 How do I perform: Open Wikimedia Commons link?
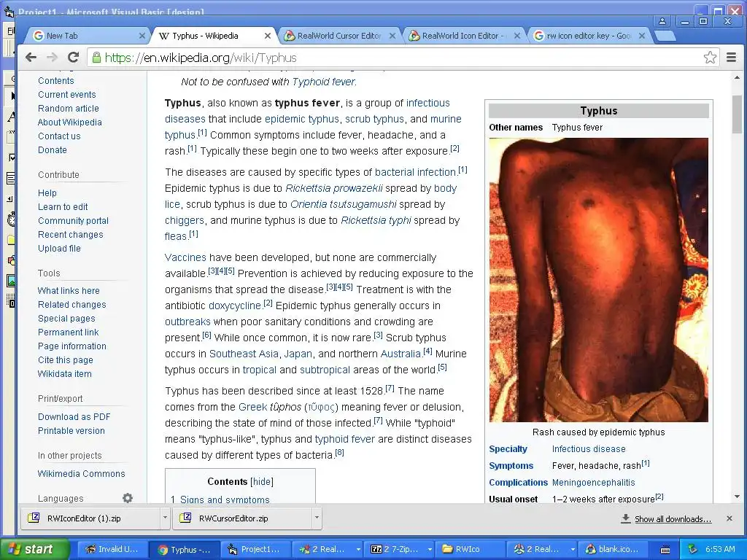tap(81, 474)
